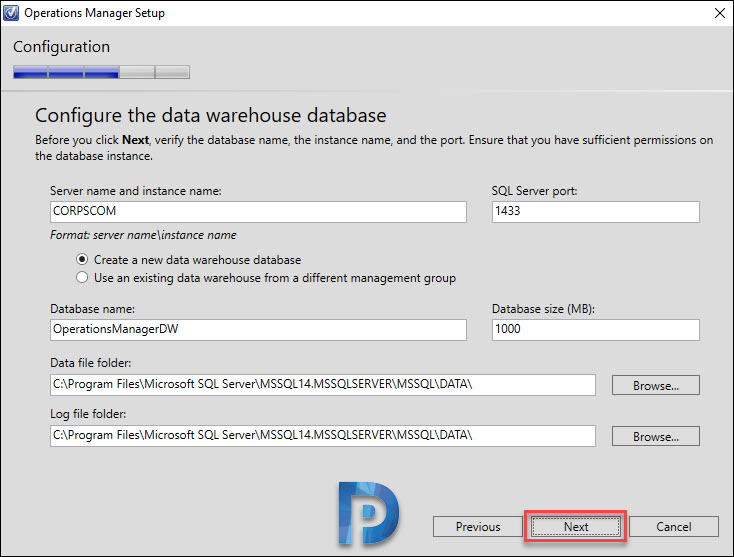The image size is (734, 557).
Task: Click the Server name and instance name field
Action: 258,212
